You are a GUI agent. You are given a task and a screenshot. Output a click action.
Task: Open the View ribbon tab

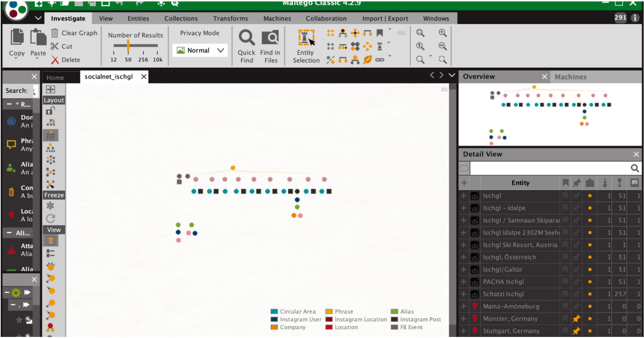click(106, 19)
